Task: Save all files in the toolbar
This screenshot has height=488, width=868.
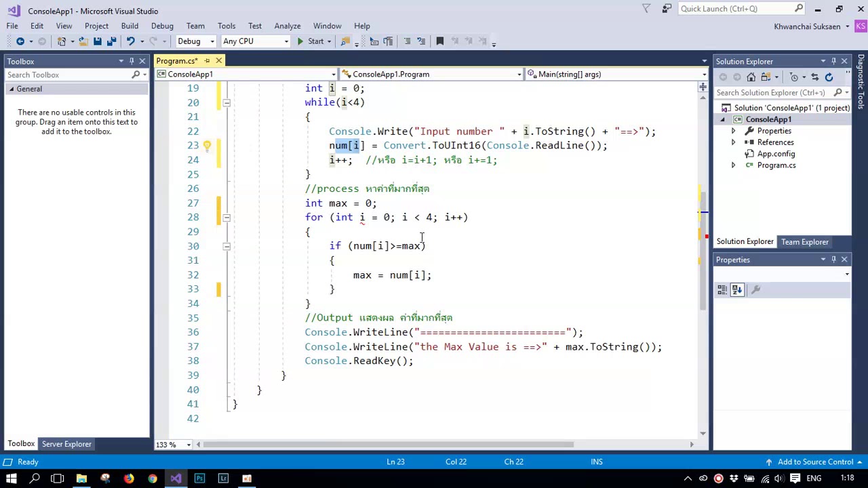Action: pos(111,41)
